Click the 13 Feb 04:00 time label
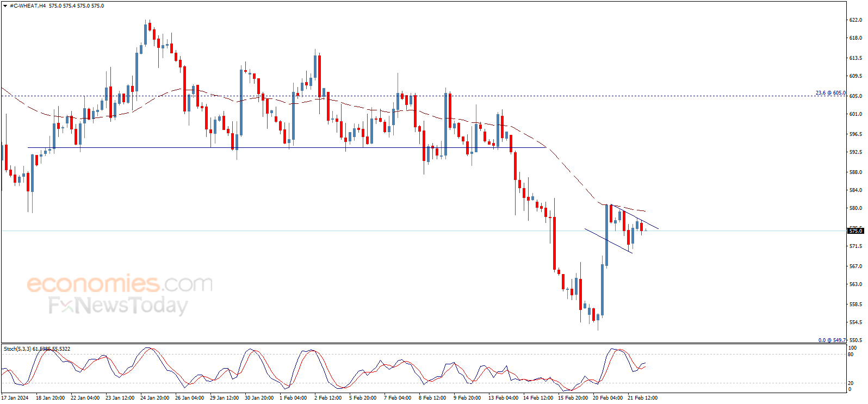Screen dimensions: 868x404 point(503,398)
